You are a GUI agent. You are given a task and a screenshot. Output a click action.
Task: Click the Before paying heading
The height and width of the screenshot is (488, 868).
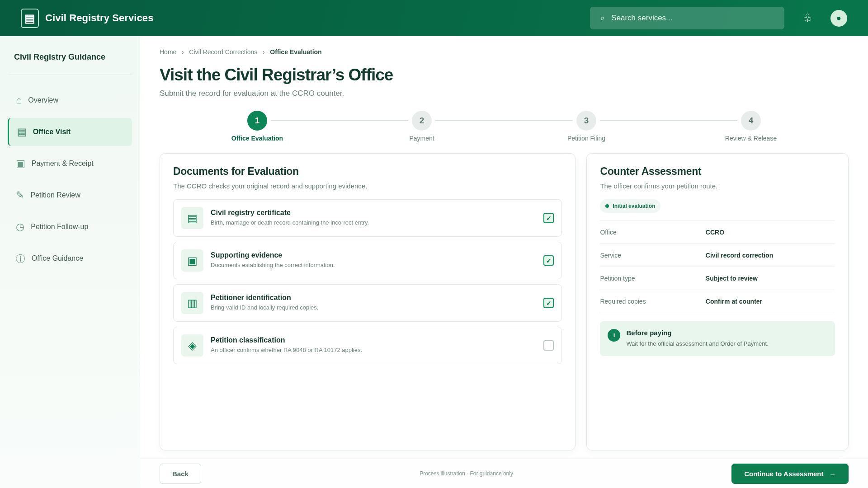(x=649, y=333)
